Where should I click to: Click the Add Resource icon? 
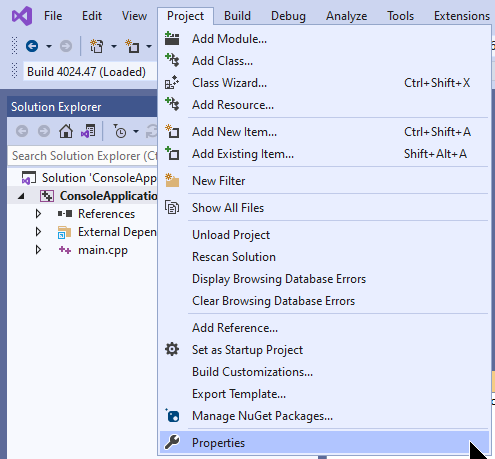[172, 105]
